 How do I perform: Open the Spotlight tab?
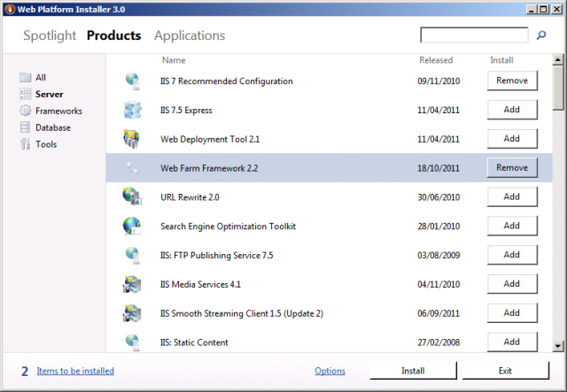pyautogui.click(x=50, y=36)
